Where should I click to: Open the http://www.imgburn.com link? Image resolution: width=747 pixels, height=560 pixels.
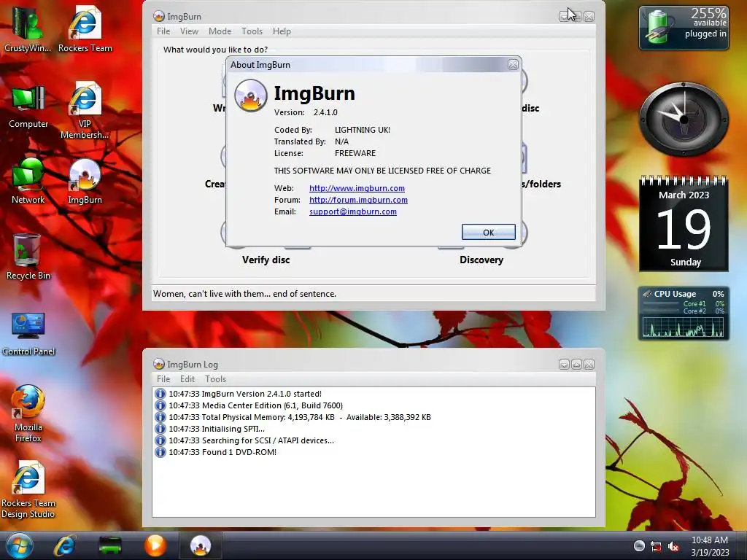[x=357, y=188]
